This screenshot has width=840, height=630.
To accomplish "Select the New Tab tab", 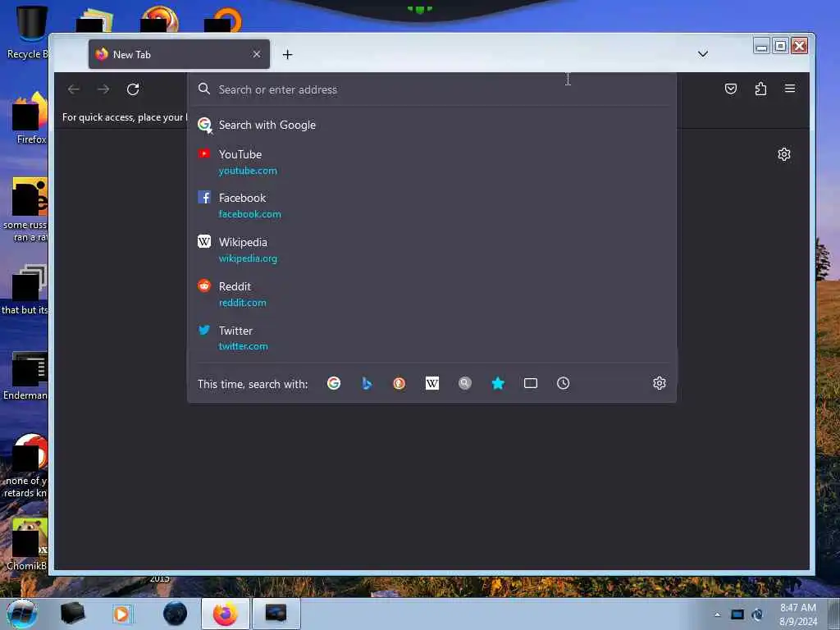I will coord(179,54).
